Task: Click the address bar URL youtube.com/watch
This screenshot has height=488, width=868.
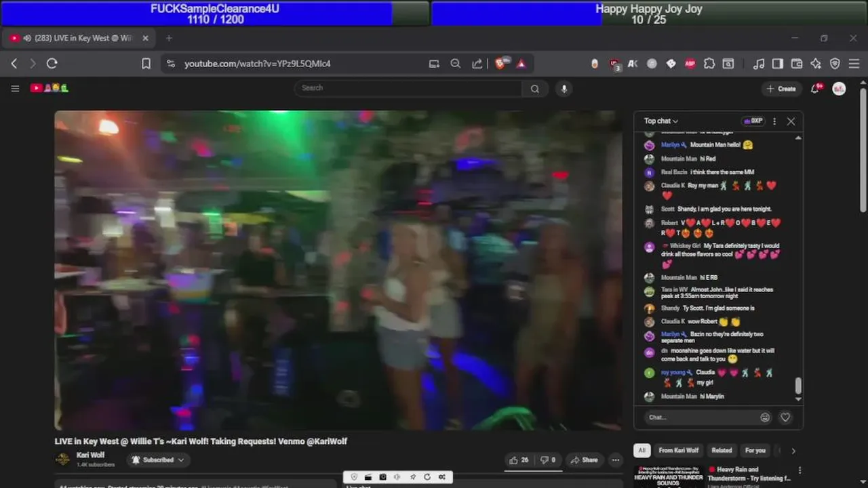Action: pos(258,64)
